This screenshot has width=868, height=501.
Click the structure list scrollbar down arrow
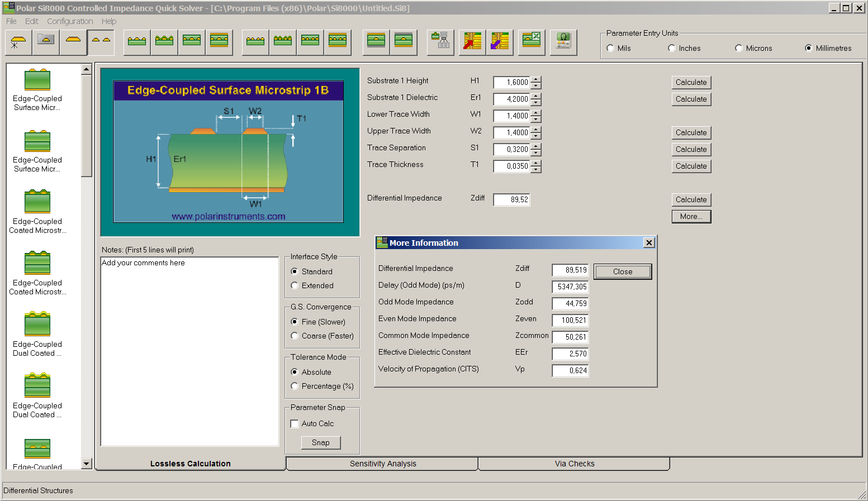[x=86, y=464]
